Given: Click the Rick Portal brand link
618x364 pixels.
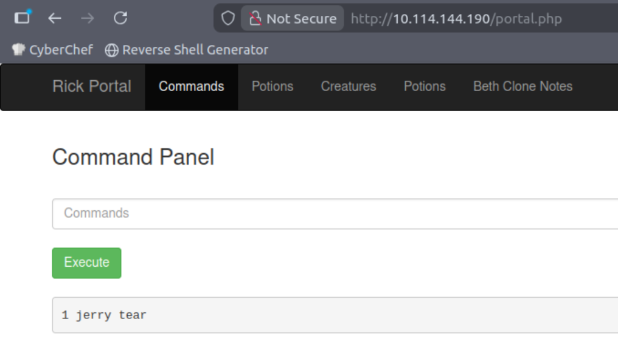Looking at the screenshot, I should pyautogui.click(x=92, y=86).
